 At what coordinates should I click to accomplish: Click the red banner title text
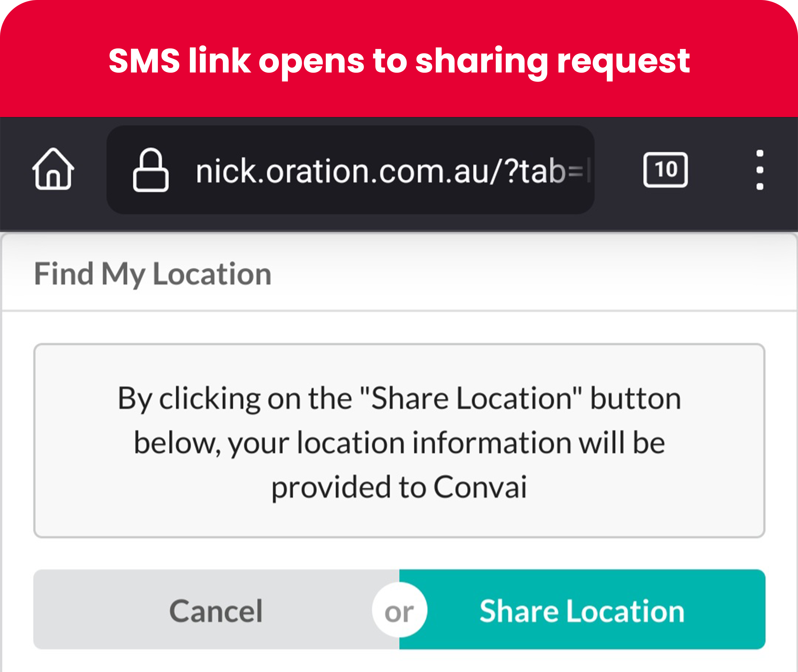coord(399,61)
